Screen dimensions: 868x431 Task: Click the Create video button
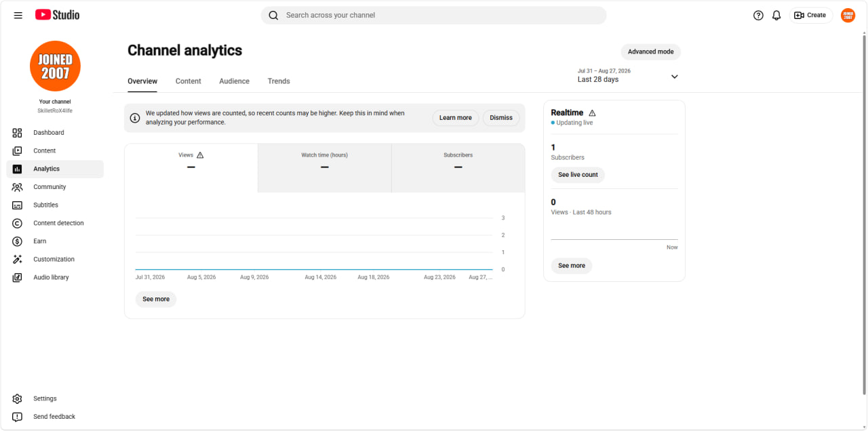point(810,15)
